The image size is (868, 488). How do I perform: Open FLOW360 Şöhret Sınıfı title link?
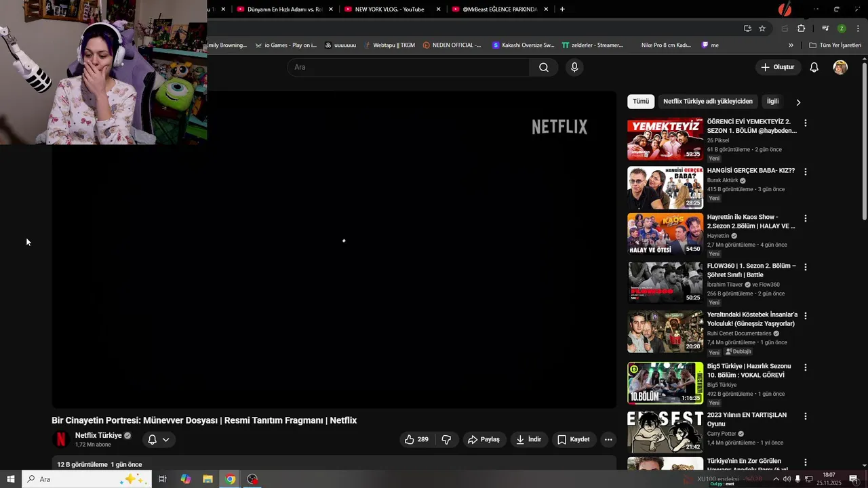pos(751,270)
